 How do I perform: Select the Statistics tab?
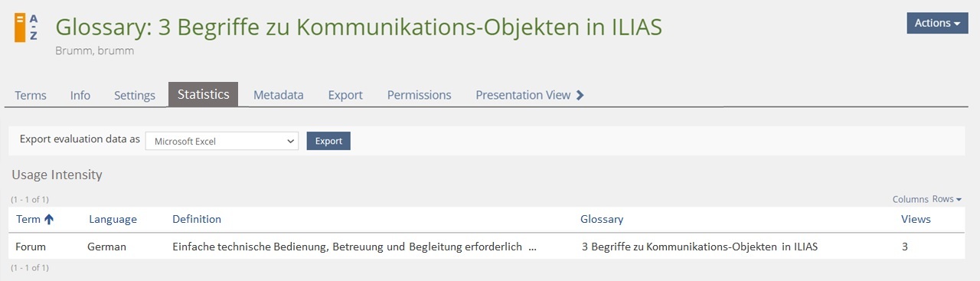coord(203,94)
